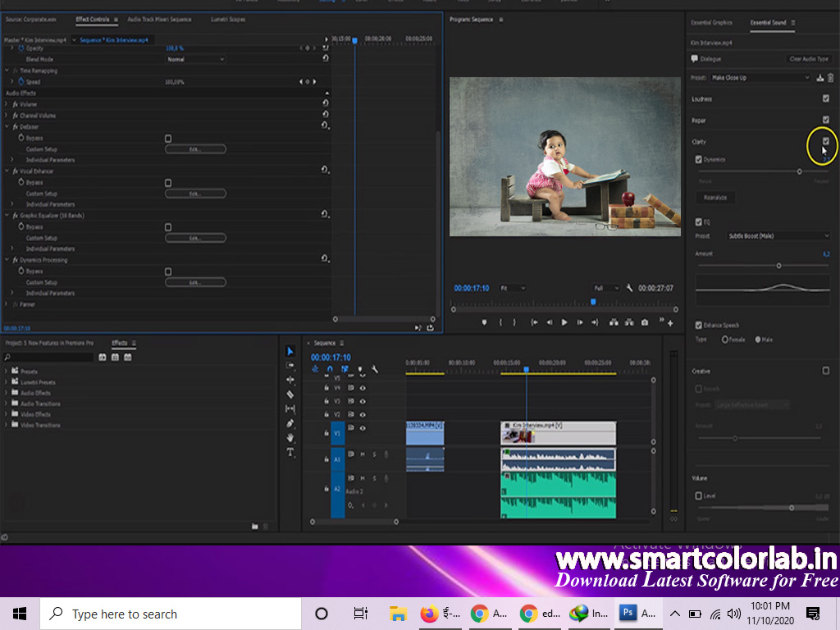
Task: Choose the Type tool
Action: pos(290,452)
